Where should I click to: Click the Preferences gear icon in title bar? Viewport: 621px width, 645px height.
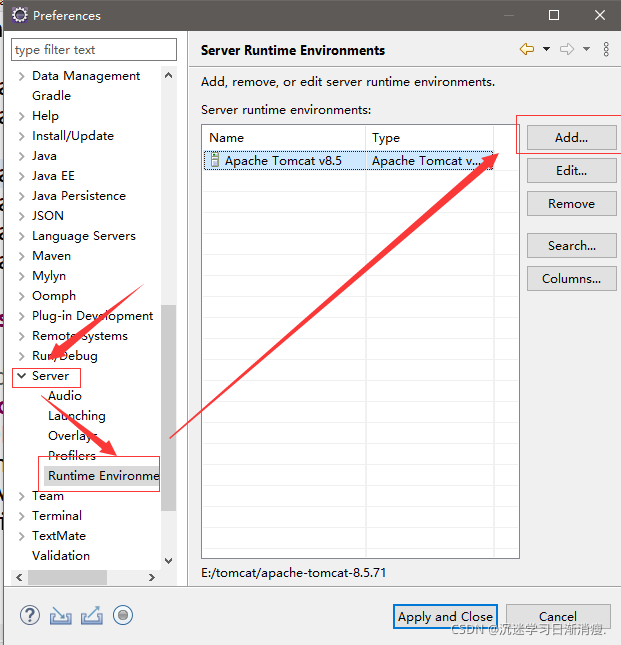19,15
